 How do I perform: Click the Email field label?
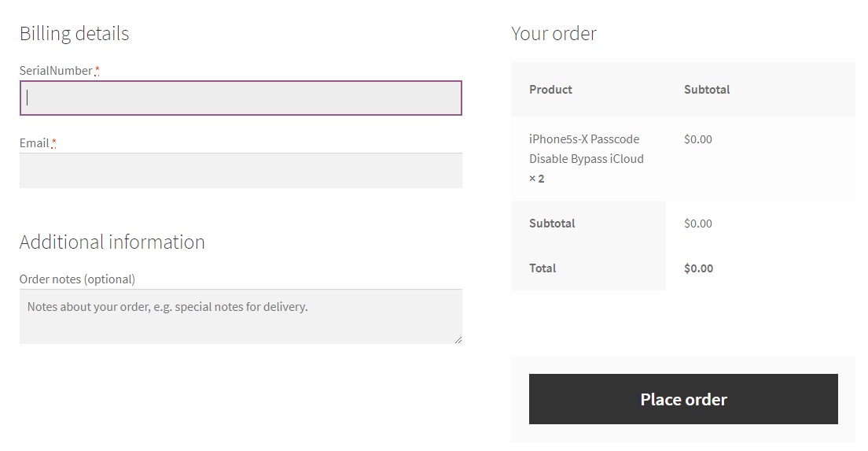coord(35,143)
